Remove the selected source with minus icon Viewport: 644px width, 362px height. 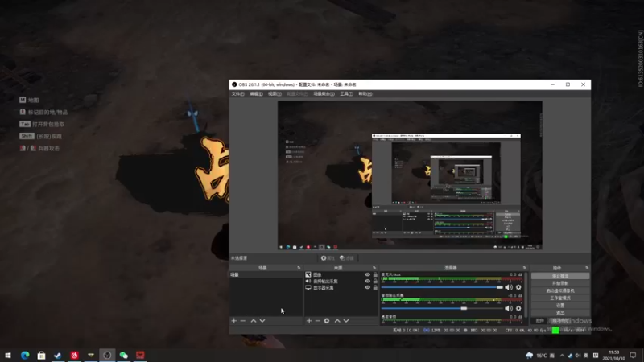pos(318,320)
